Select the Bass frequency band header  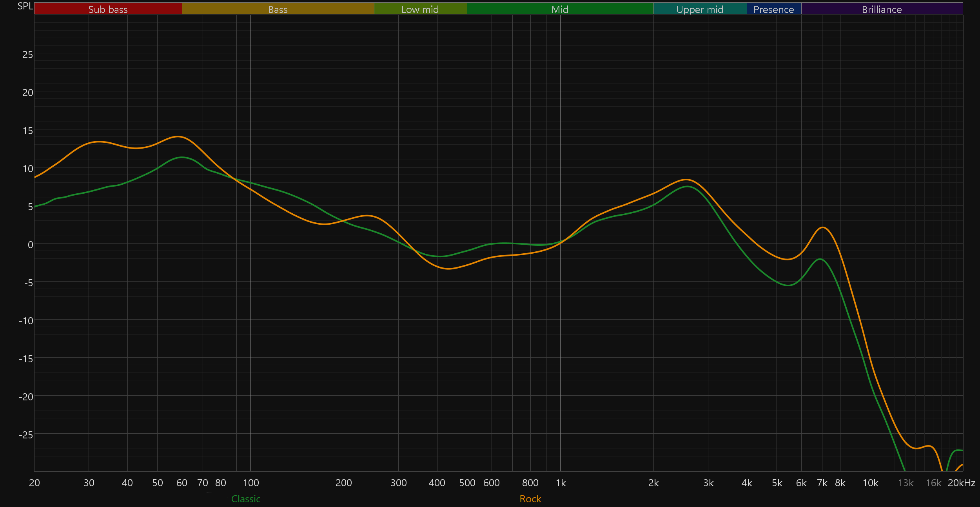[x=278, y=9]
